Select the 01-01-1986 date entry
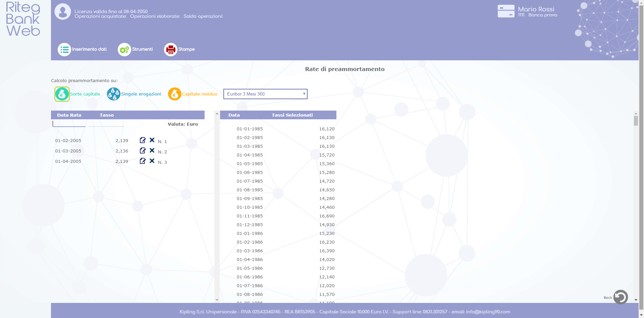This screenshot has width=644, height=318. tap(250, 234)
